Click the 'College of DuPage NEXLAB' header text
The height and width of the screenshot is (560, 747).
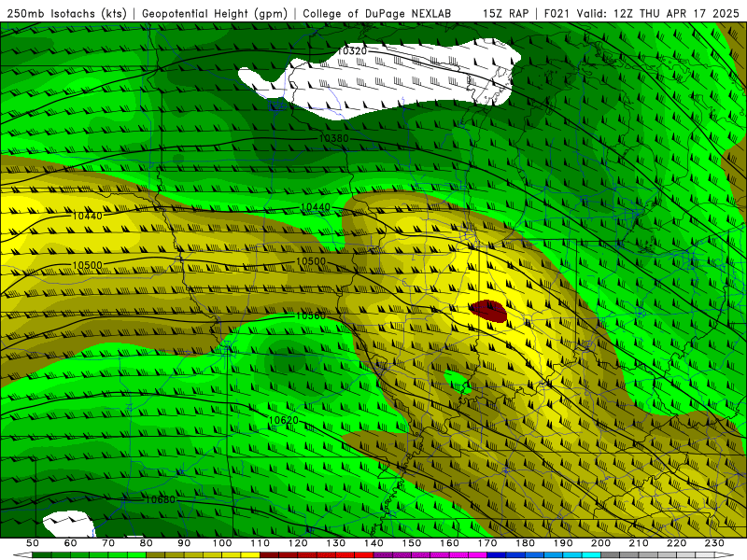click(x=377, y=13)
